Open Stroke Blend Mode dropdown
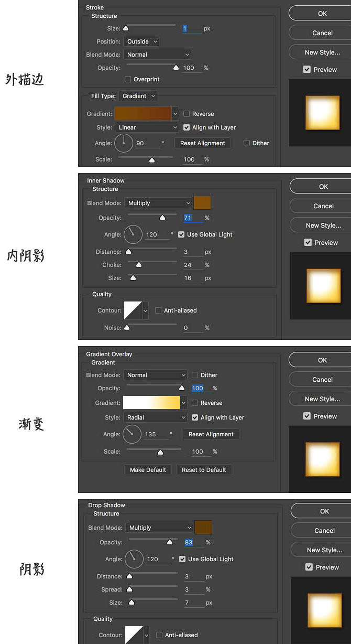 [x=158, y=55]
